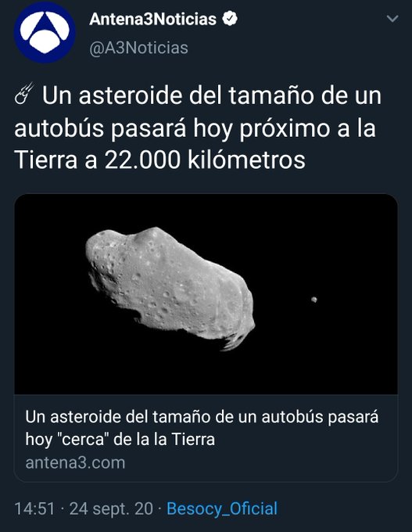Screen dimensions: 412x532
Task: Click the small moon dot in the photo
Action: (314, 299)
